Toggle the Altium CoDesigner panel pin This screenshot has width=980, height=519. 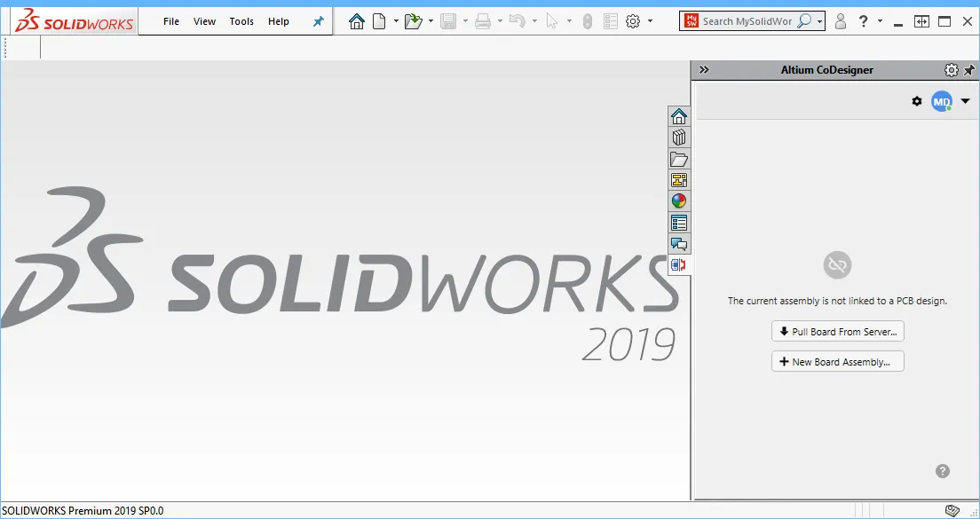pyautogui.click(x=969, y=70)
